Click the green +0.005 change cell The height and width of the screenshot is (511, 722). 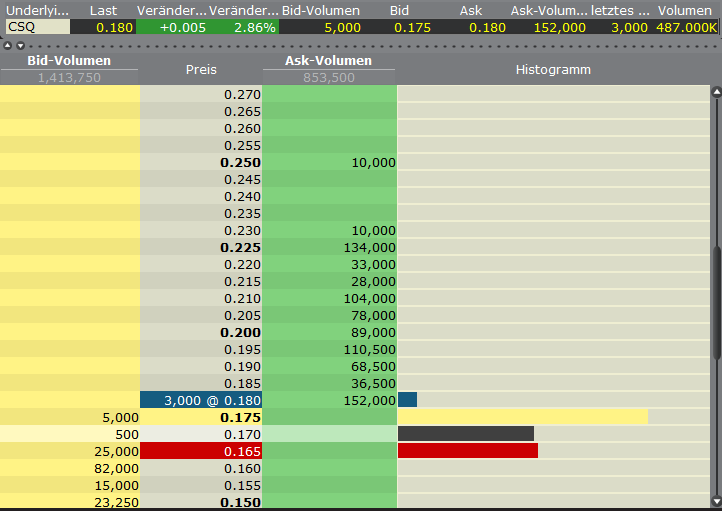tap(172, 27)
